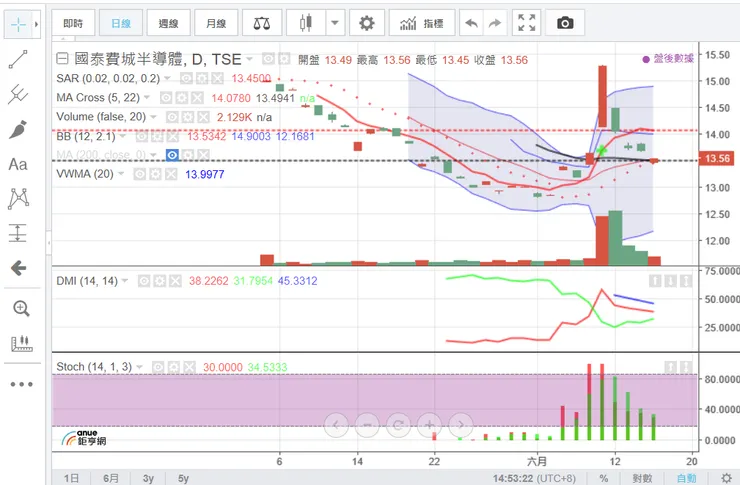The height and width of the screenshot is (485, 740).
Task: Select the price range measurement tool
Action: click(18, 233)
